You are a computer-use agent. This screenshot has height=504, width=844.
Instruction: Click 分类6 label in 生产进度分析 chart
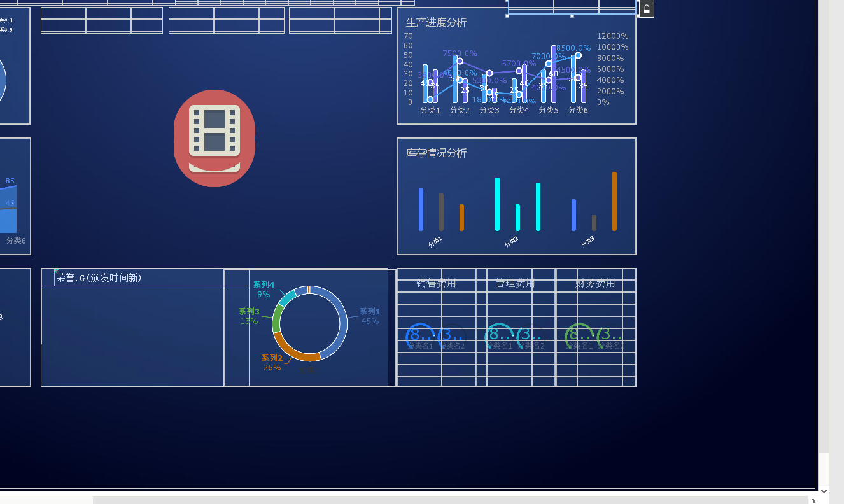tap(577, 110)
